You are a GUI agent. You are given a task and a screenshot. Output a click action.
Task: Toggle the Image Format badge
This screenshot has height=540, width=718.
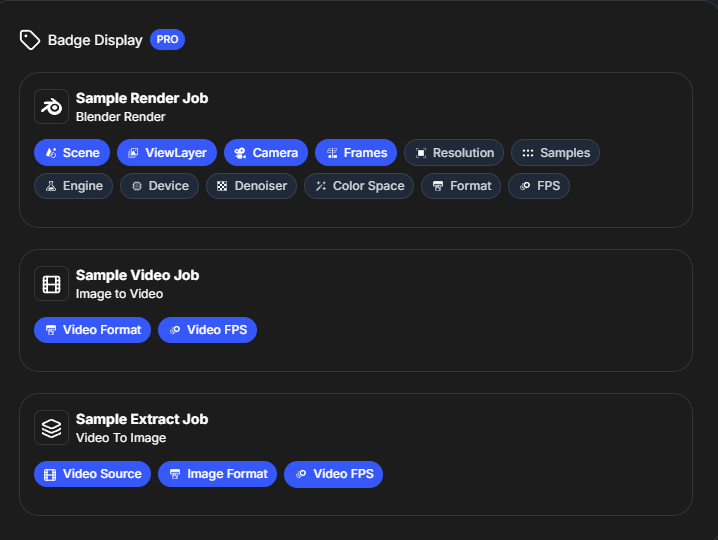(x=218, y=474)
